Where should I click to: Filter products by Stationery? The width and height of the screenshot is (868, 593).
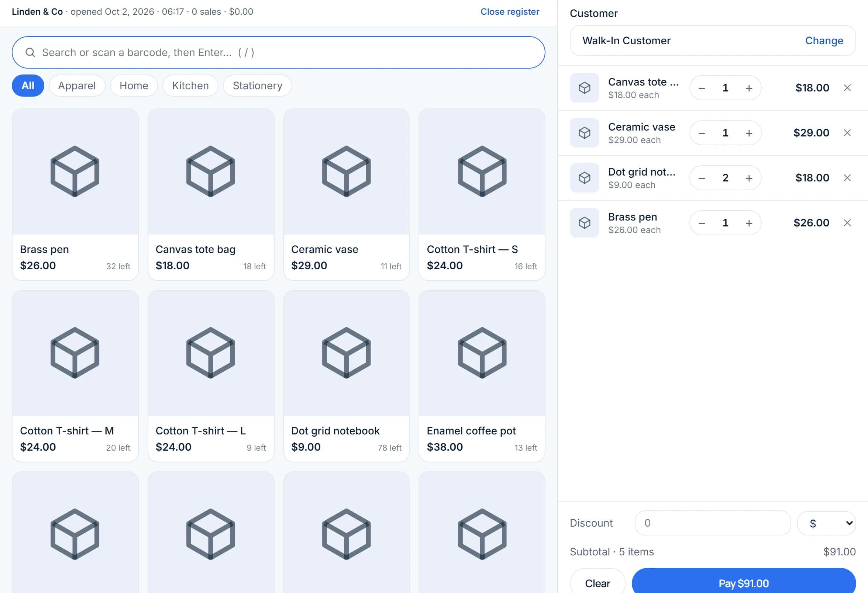tap(257, 86)
